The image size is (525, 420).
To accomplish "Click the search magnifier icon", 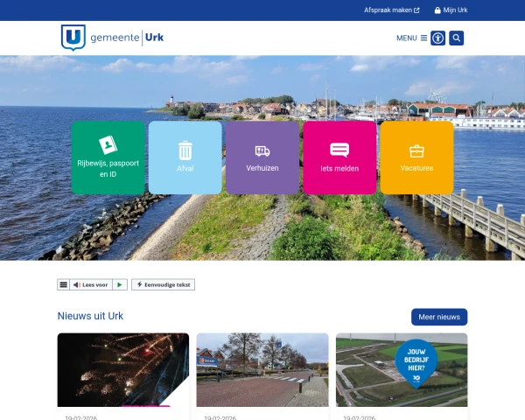I will coord(456,38).
